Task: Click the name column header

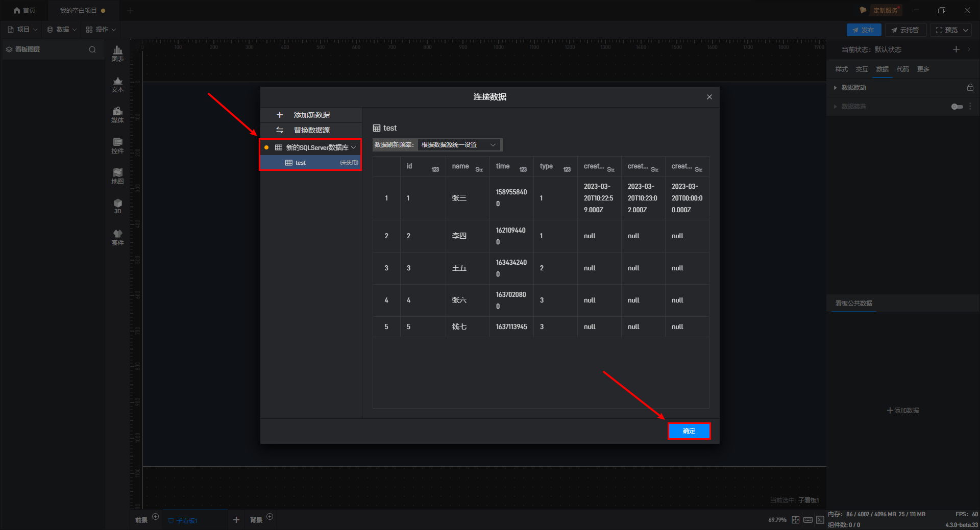Action: pos(468,167)
